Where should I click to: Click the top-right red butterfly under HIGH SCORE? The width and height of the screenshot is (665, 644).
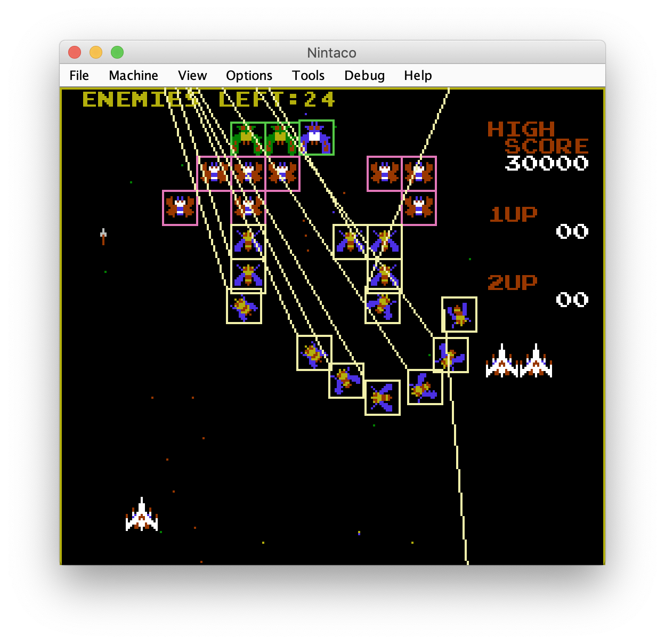click(419, 173)
